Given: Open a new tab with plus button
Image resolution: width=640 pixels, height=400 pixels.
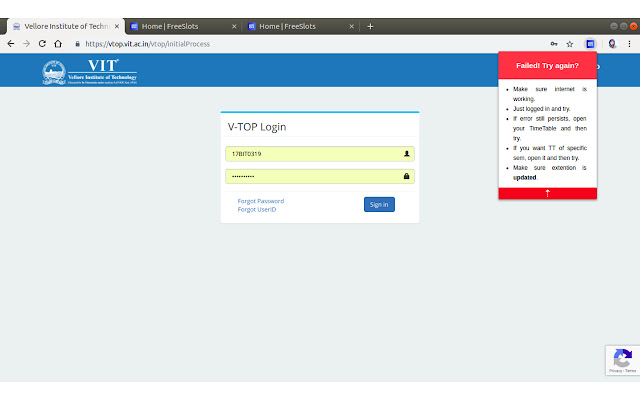Looking at the screenshot, I should [370, 27].
